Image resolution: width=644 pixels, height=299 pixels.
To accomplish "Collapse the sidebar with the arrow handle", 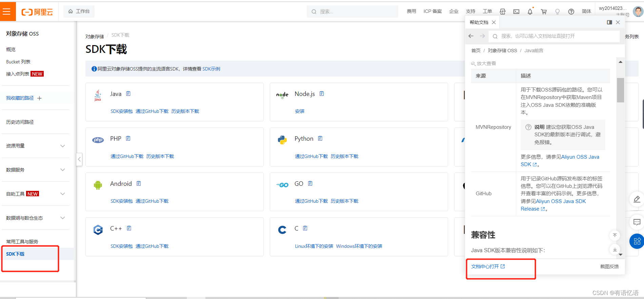I will click(79, 159).
